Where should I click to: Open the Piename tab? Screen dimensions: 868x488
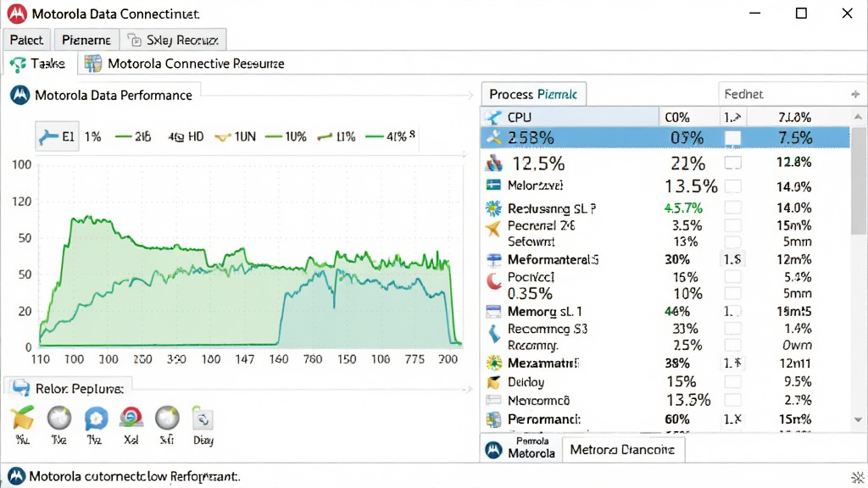(86, 40)
